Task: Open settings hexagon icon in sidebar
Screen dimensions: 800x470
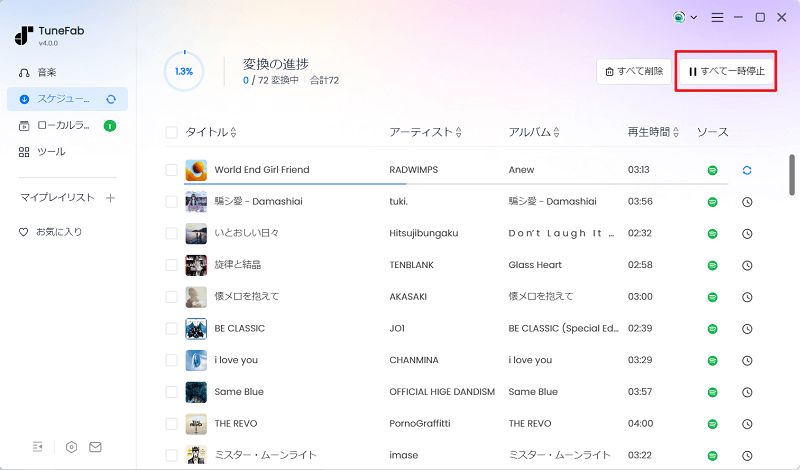Action: pos(71,447)
